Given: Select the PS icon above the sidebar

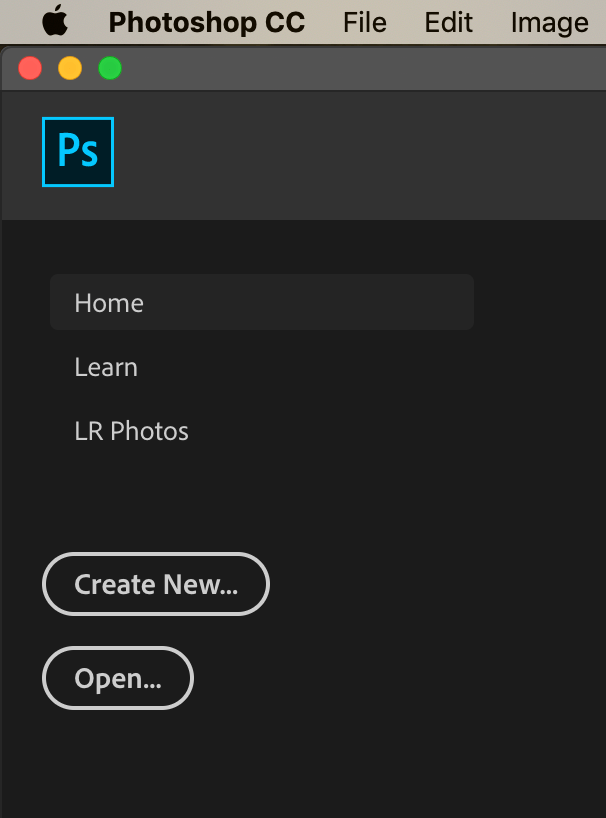Looking at the screenshot, I should 77,151.
